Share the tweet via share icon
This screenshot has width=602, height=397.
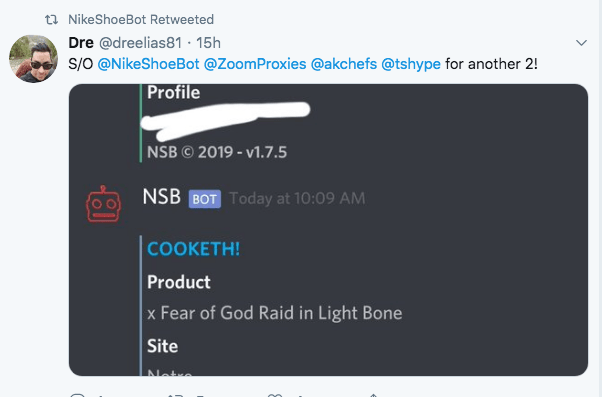[x=374, y=395]
